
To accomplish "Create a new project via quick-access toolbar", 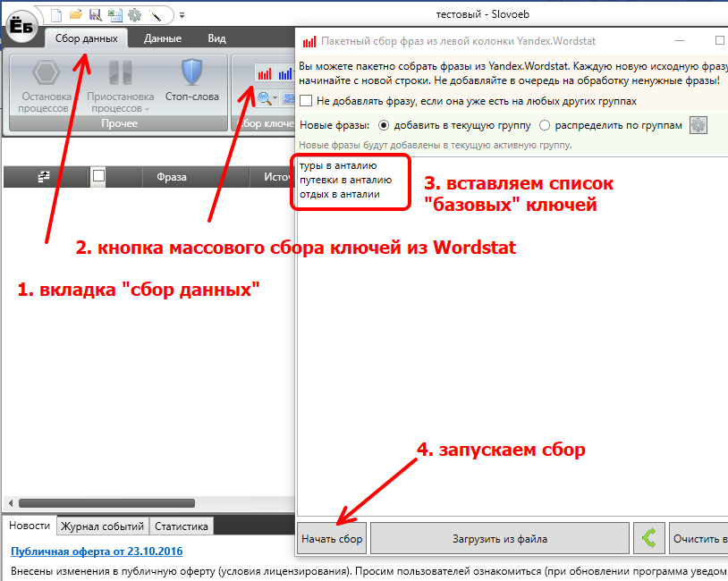I will point(56,14).
